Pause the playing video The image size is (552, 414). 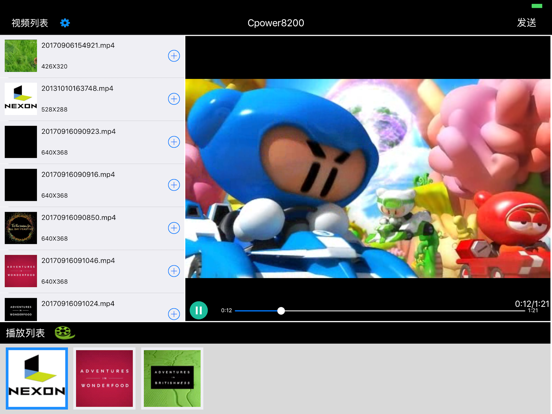click(x=199, y=310)
